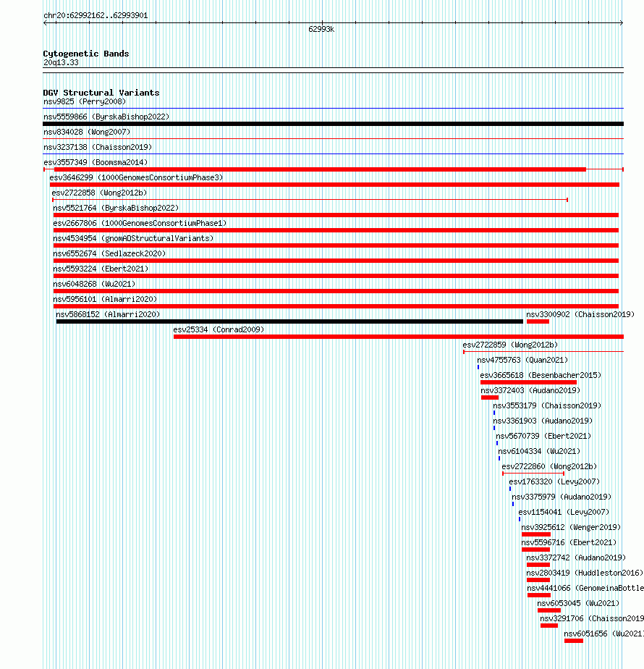Select nsv5596716 (Ebert2021) label

(569, 543)
